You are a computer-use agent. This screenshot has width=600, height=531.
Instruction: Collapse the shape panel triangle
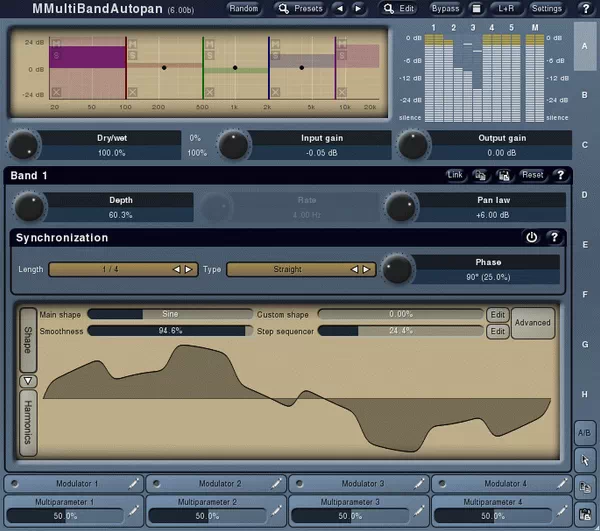pos(28,381)
